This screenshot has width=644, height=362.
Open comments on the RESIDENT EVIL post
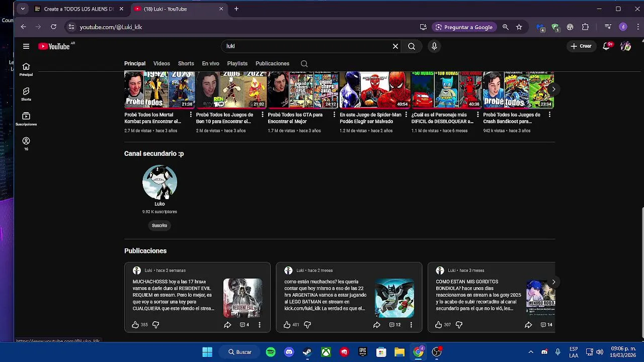[245, 325]
